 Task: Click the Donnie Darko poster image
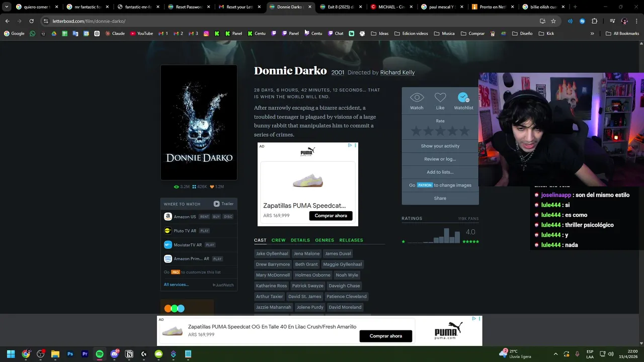coord(199,122)
